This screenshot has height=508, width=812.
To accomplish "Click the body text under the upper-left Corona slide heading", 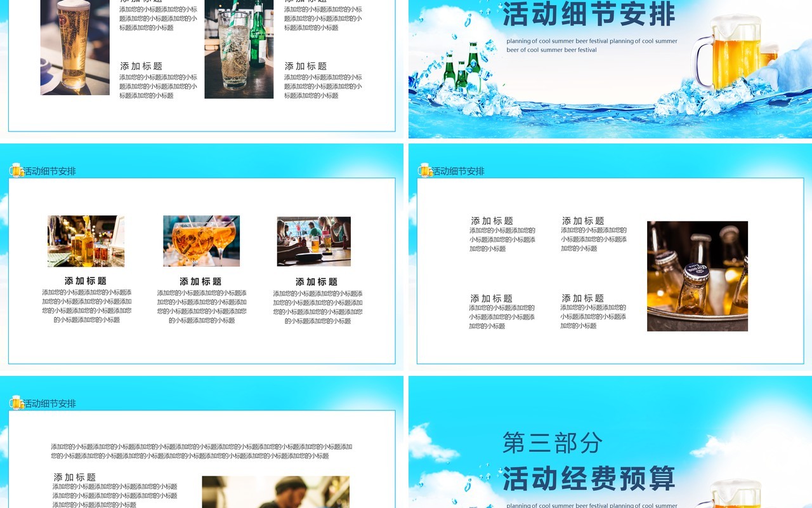I will tap(502, 239).
